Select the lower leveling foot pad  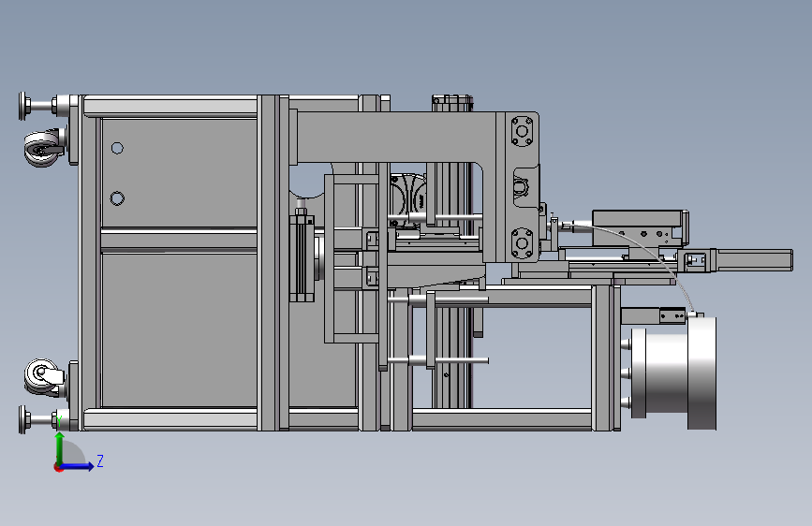pos(22,420)
